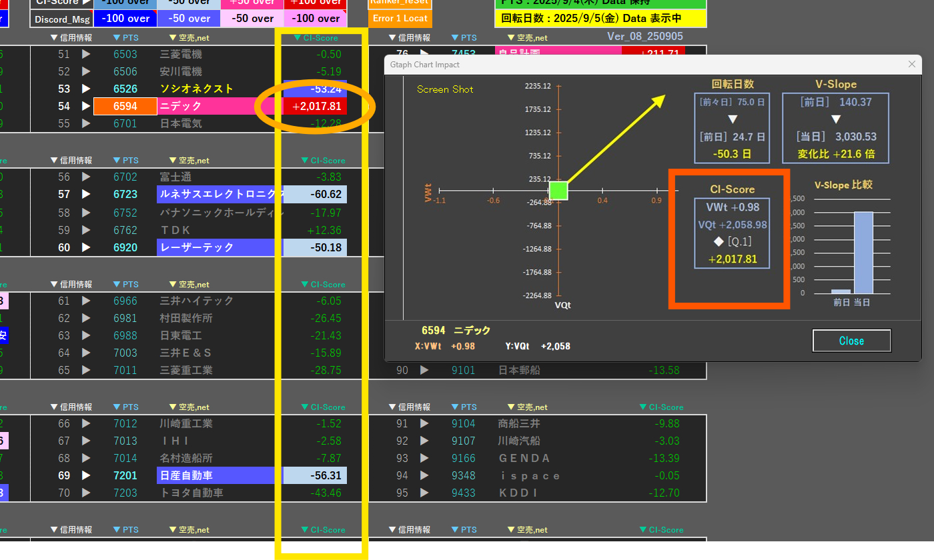The width and height of the screenshot is (934, 560).
Task: Click the play arrow beside 商船三井
Action: 424,423
